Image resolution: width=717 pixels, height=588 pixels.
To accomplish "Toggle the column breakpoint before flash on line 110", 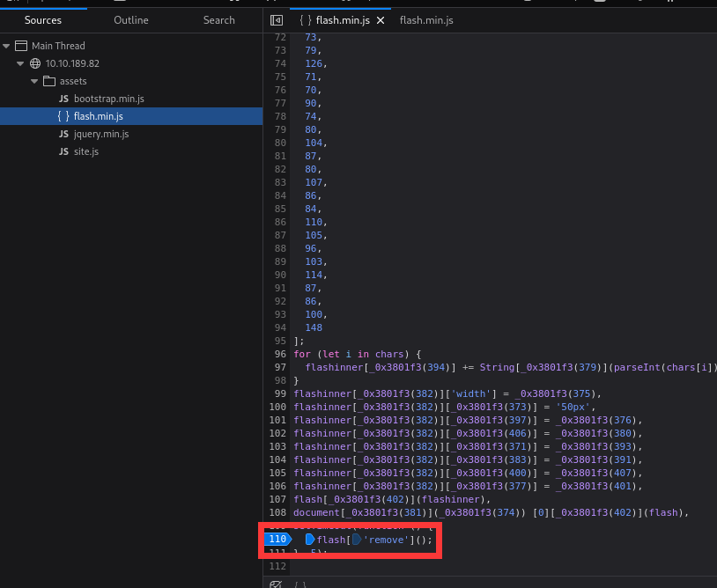I will [310, 540].
